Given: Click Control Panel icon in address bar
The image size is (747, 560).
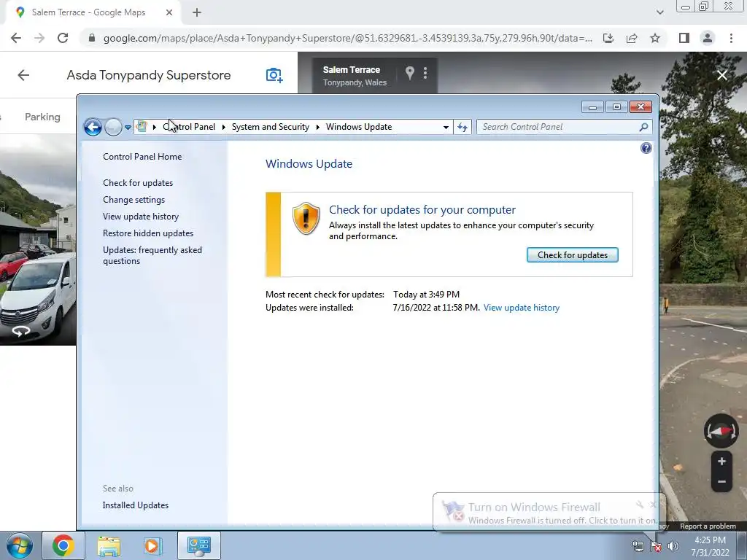Looking at the screenshot, I should pos(142,127).
